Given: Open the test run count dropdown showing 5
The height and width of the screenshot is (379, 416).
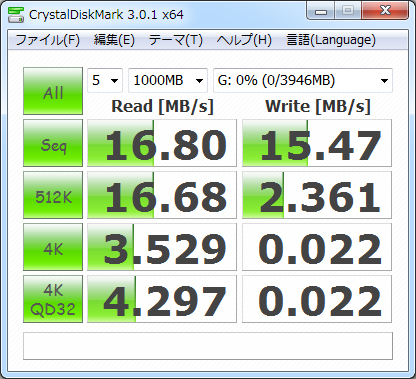Looking at the screenshot, I should tap(105, 80).
